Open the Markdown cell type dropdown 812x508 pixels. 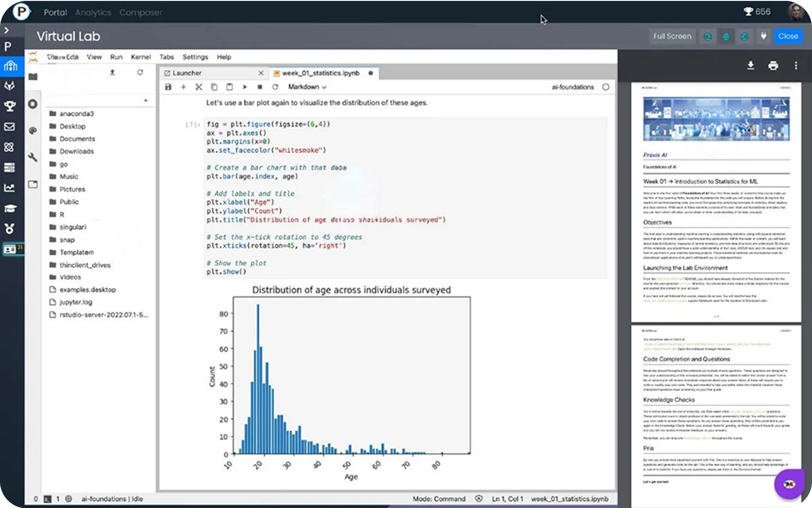[x=307, y=87]
